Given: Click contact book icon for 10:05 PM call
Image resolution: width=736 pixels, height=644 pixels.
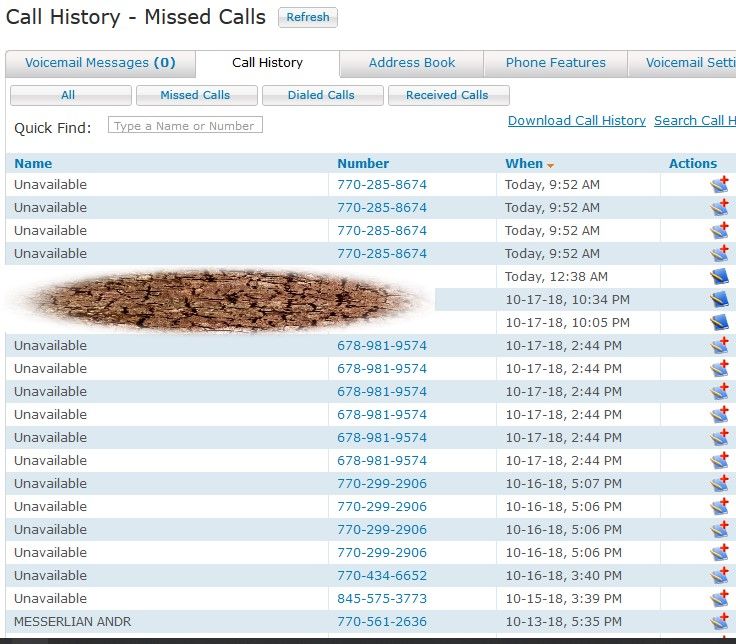Looking at the screenshot, I should click(x=719, y=323).
